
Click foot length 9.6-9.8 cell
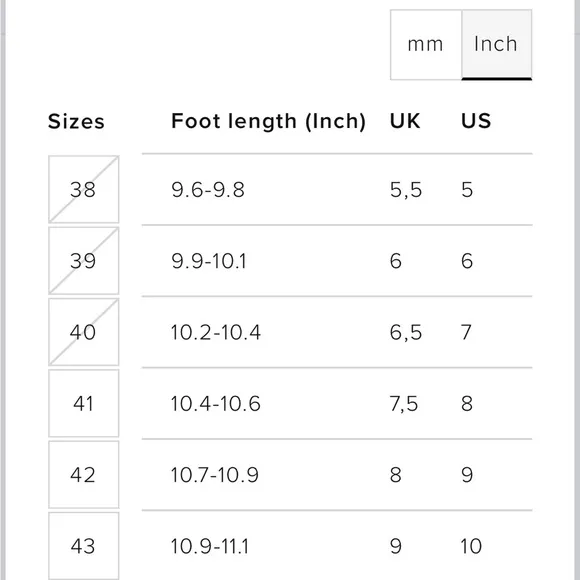pyautogui.click(x=208, y=190)
